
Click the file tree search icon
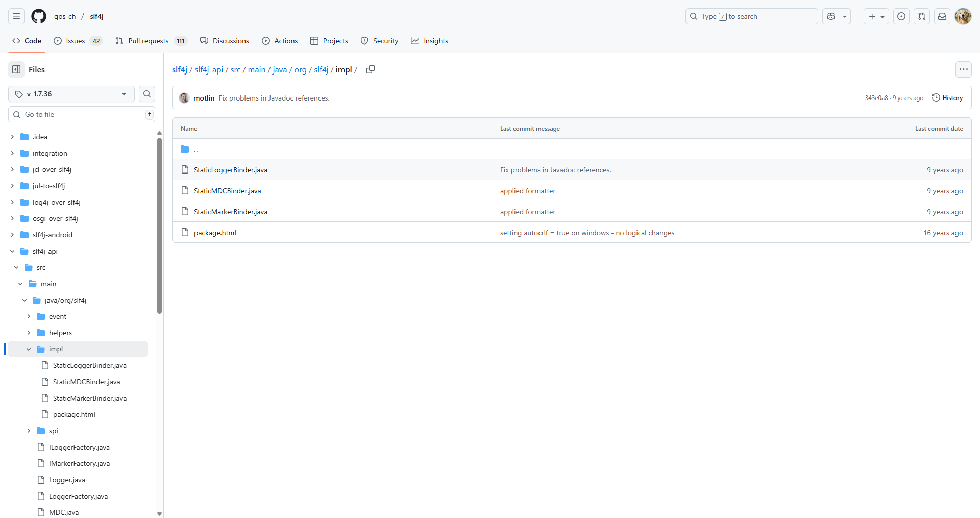click(x=147, y=94)
